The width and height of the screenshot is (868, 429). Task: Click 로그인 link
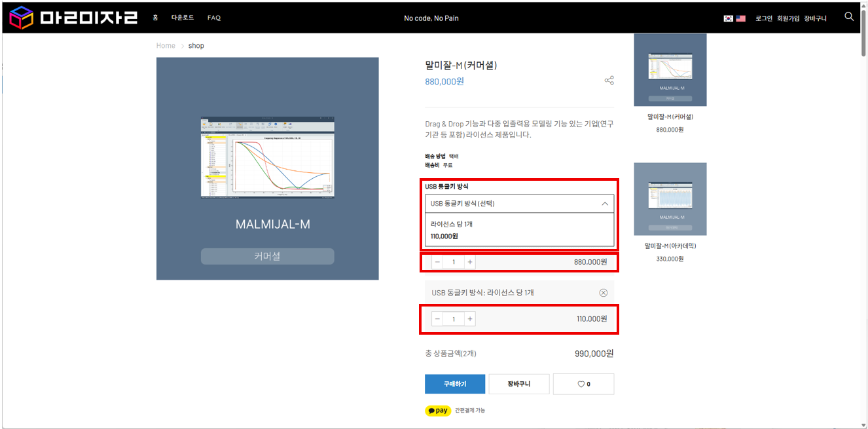tap(764, 18)
